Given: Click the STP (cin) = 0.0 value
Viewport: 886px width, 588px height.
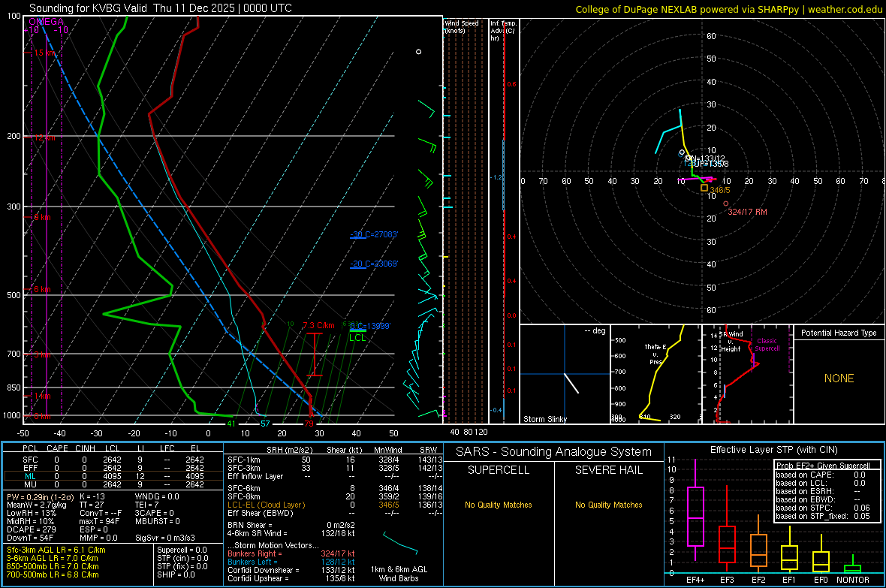Looking at the screenshot, I should coord(182,558).
